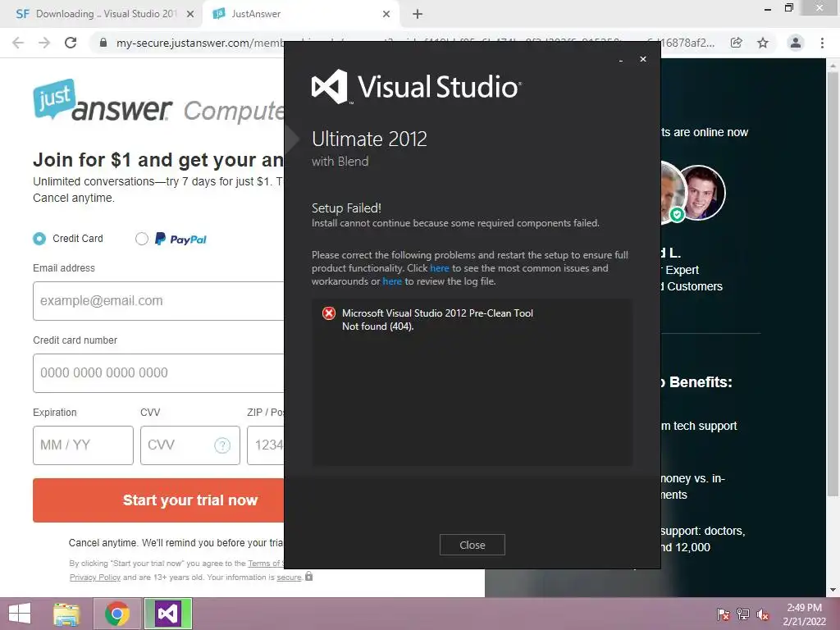Image resolution: width=840 pixels, height=630 pixels.
Task: Click the Chrome address bar URL
Action: coord(199,43)
